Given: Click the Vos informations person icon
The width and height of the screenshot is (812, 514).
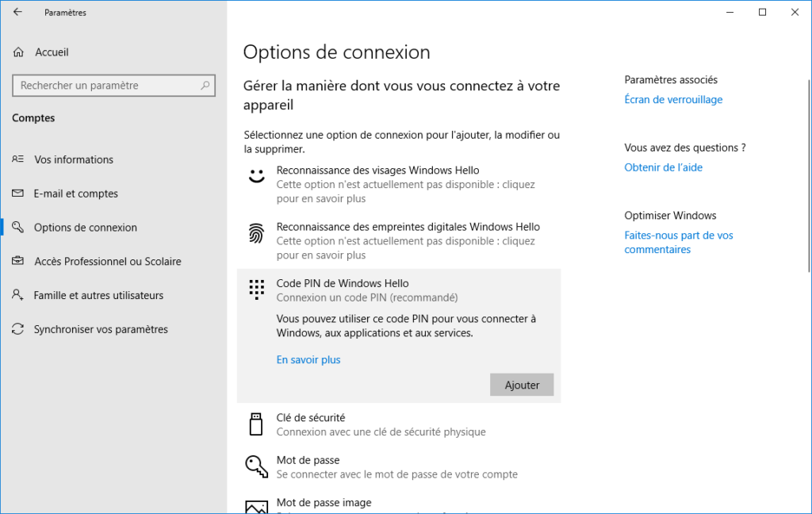Looking at the screenshot, I should tap(17, 159).
